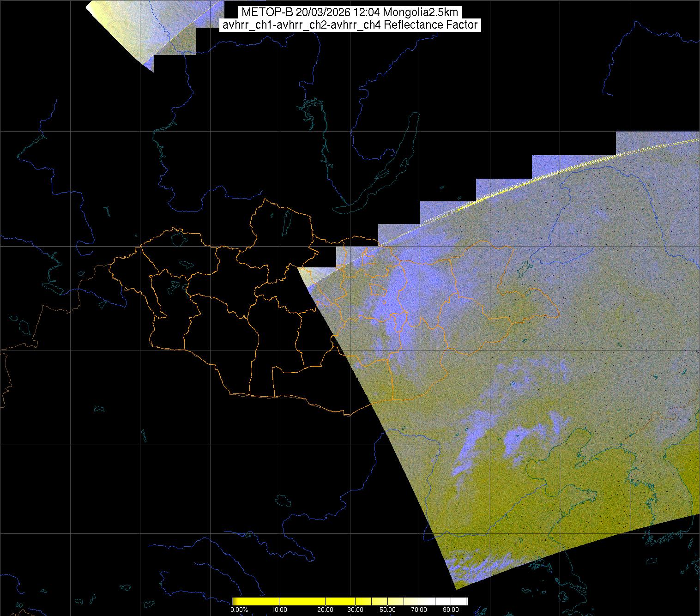
Task: Click the 10.00 label on the color scale
Action: pos(279,610)
